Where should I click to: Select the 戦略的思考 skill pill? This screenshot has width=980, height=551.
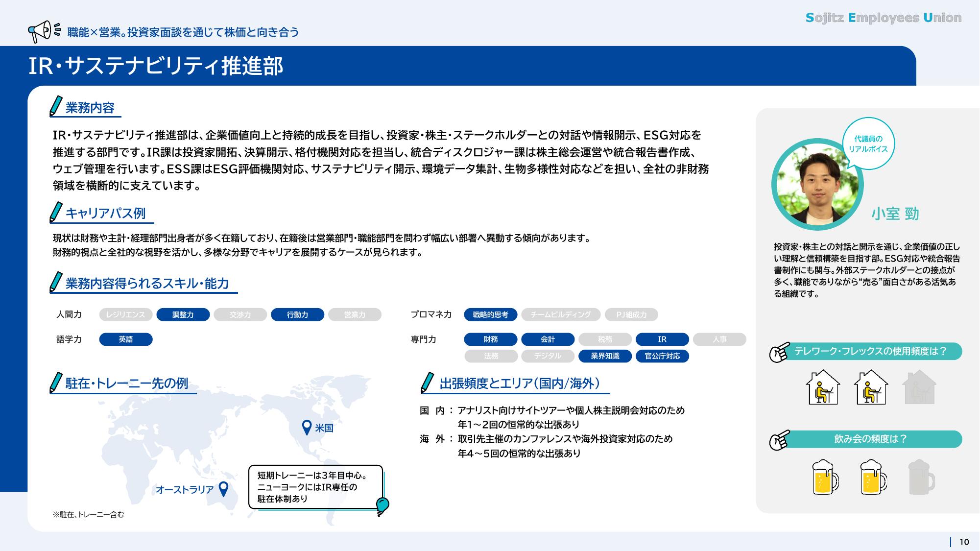pyautogui.click(x=491, y=314)
